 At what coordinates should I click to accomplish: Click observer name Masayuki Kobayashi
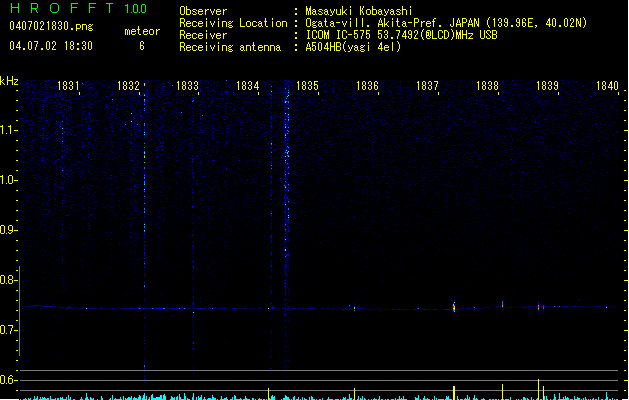point(359,11)
